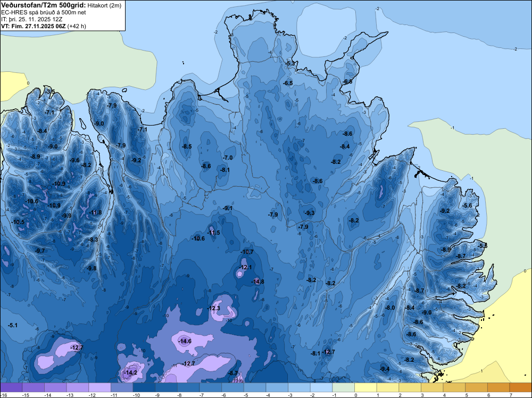Click the valid time "VT: Fim. 27.11.2025 06Z"

[34, 26]
